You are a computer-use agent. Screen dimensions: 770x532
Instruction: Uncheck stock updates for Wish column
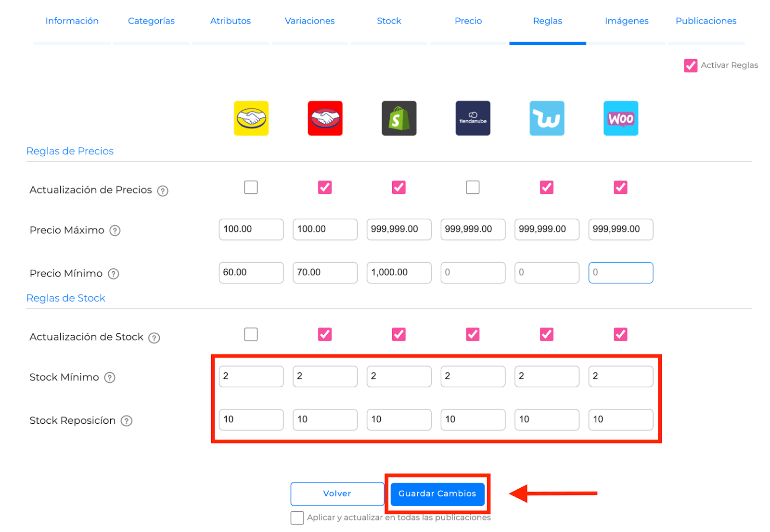click(x=547, y=334)
